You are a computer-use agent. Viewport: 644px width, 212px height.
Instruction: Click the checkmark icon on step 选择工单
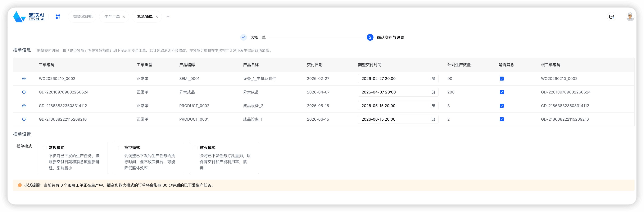[243, 37]
